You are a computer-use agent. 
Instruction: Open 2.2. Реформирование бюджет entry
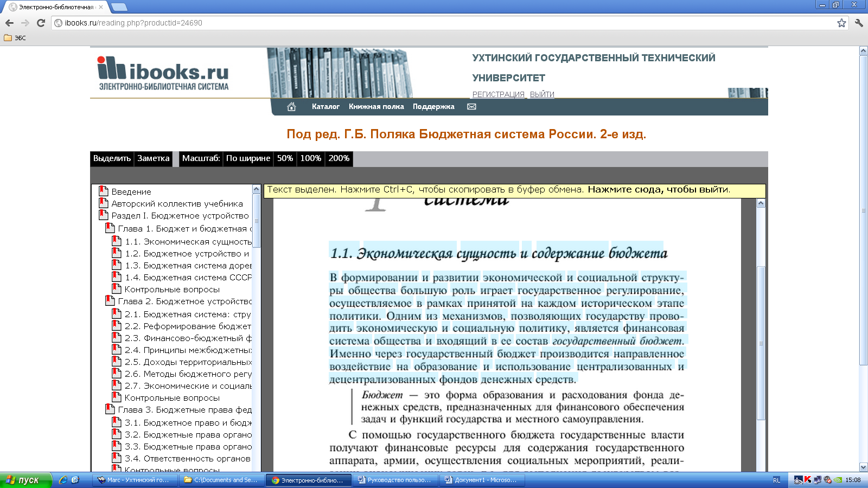(x=188, y=326)
